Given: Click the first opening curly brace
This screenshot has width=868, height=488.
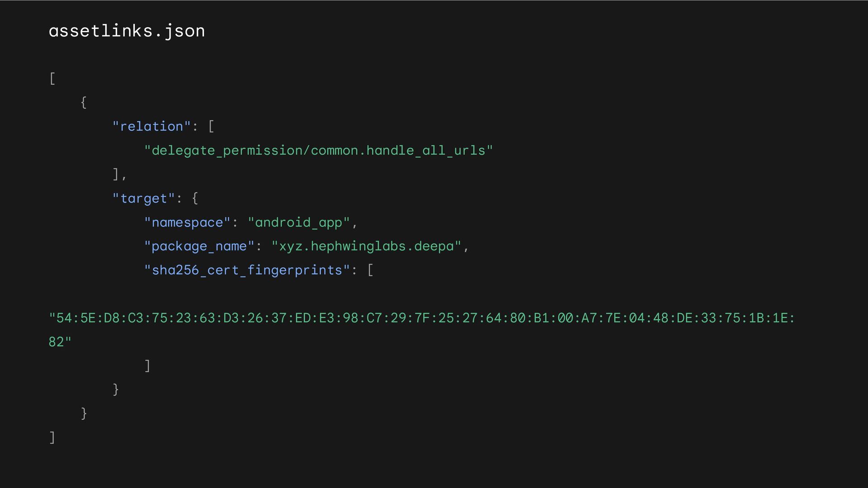Looking at the screenshot, I should pyautogui.click(x=84, y=103).
